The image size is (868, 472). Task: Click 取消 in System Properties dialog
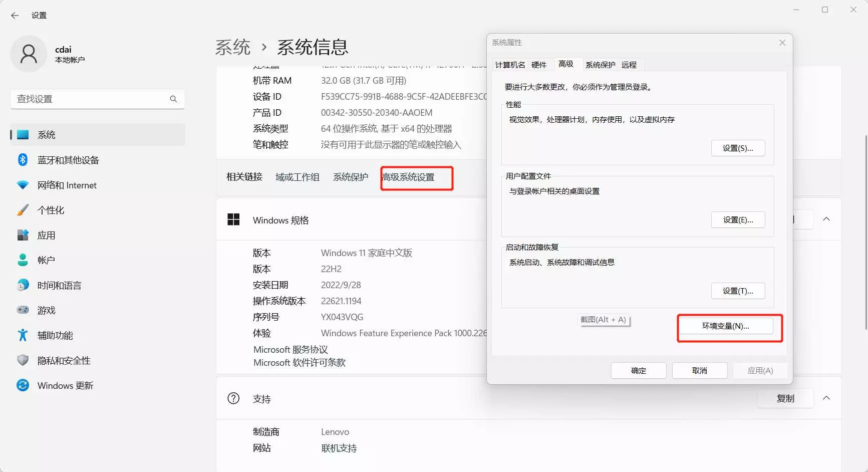point(700,370)
